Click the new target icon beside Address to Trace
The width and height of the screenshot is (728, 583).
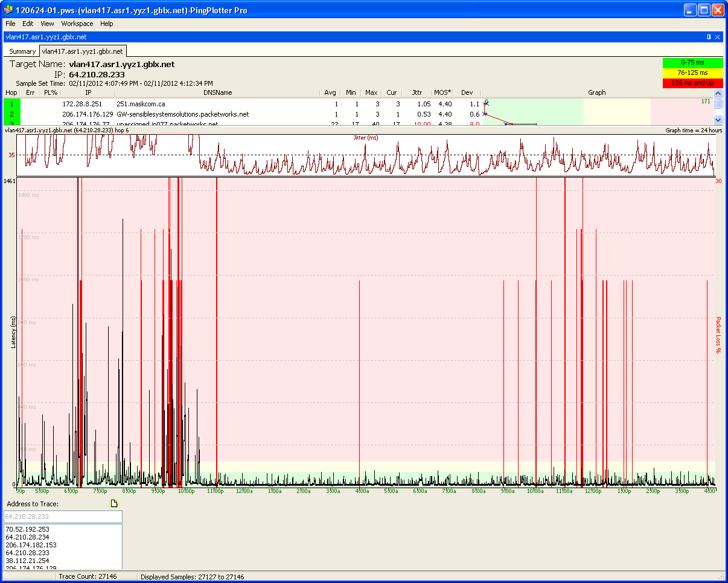(113, 504)
